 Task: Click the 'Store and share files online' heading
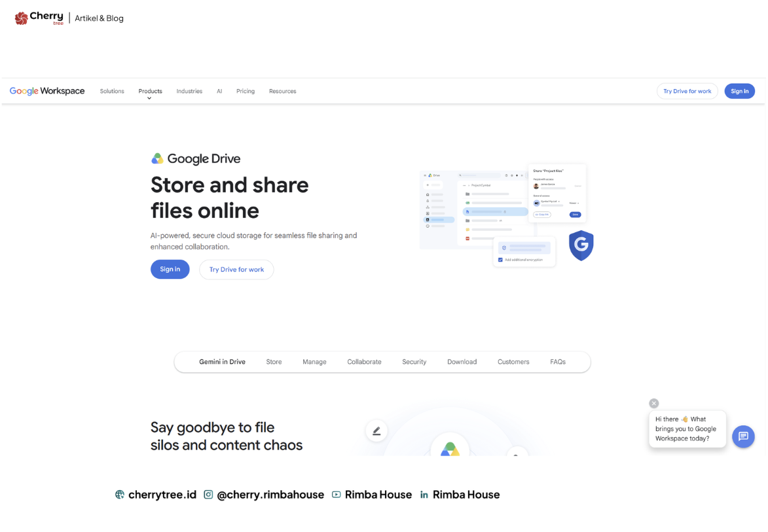tap(230, 198)
